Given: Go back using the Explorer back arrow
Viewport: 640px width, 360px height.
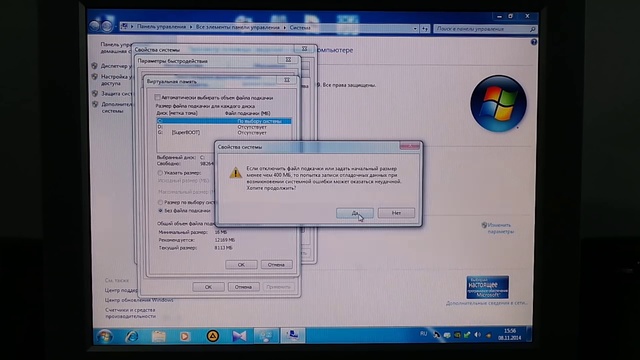Looking at the screenshot, I should 95,26.
